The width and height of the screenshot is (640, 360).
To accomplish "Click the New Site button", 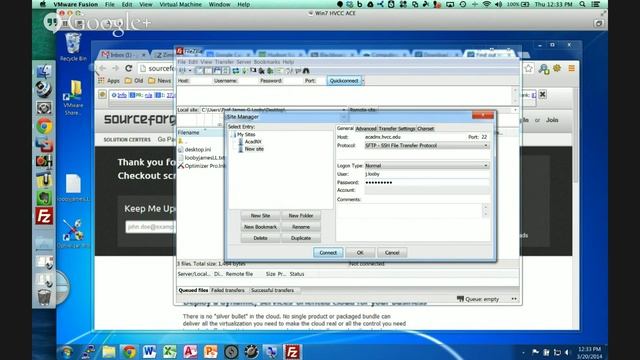I will coord(260,216).
